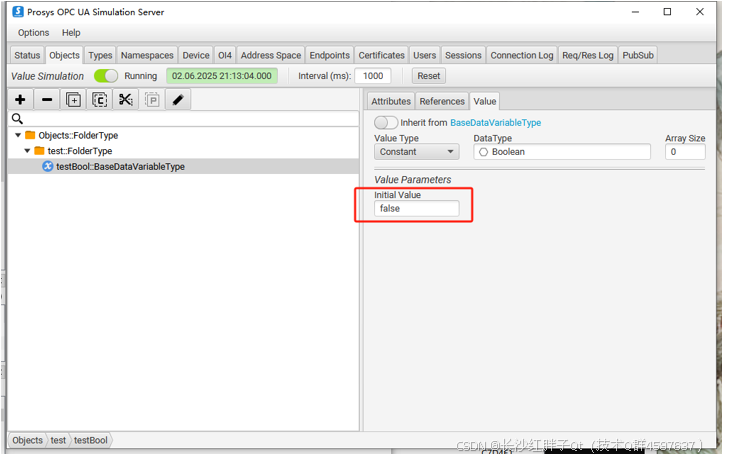Viewport: 729px width, 459px height.
Task: Click the add node plus icon
Action: click(x=20, y=100)
